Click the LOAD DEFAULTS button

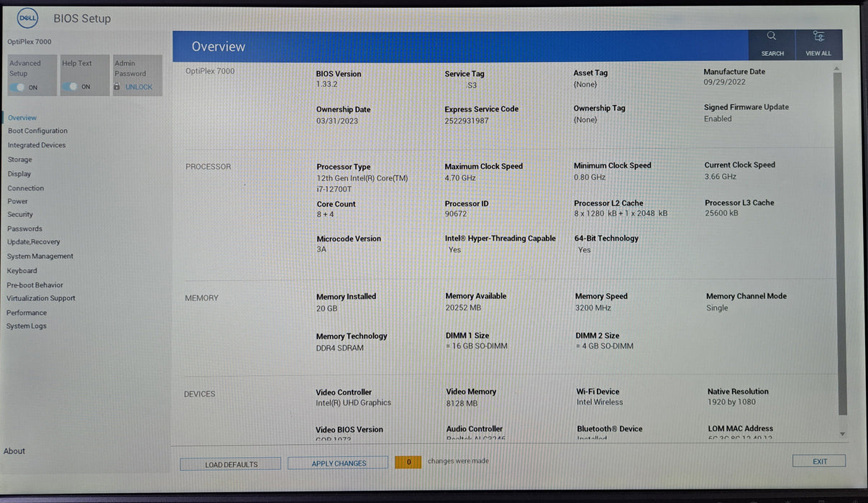(x=231, y=464)
